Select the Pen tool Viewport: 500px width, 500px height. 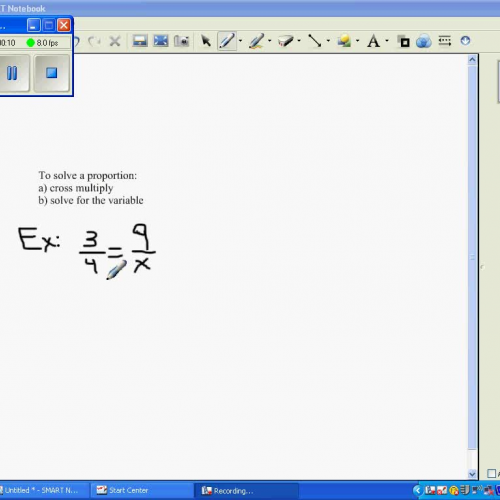227,41
